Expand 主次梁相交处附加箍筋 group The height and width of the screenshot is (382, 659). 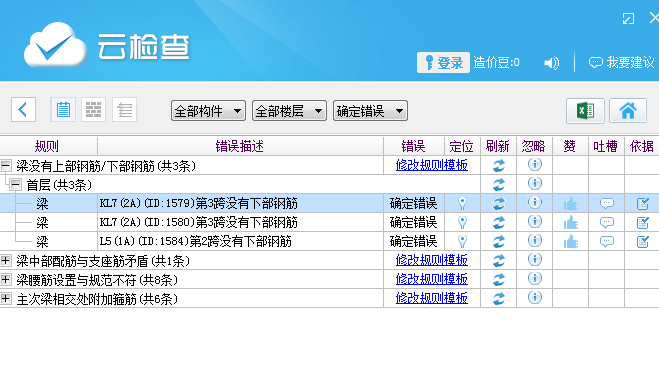[x=5, y=299]
